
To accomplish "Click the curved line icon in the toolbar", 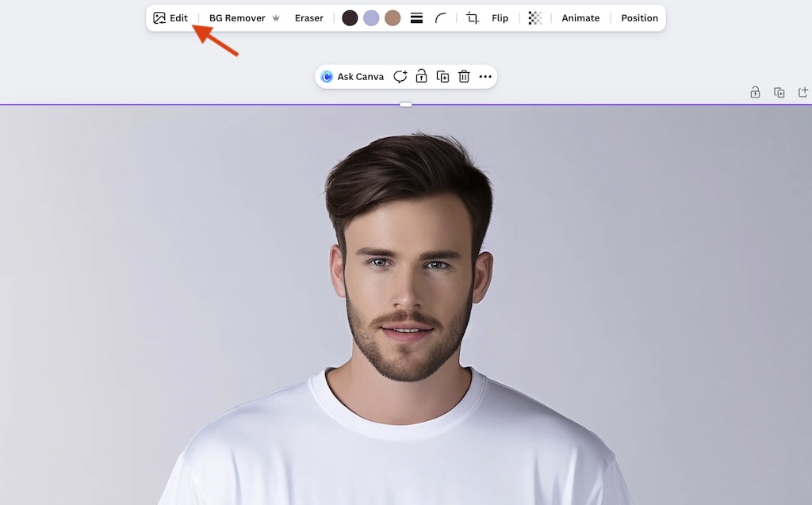I will [441, 17].
